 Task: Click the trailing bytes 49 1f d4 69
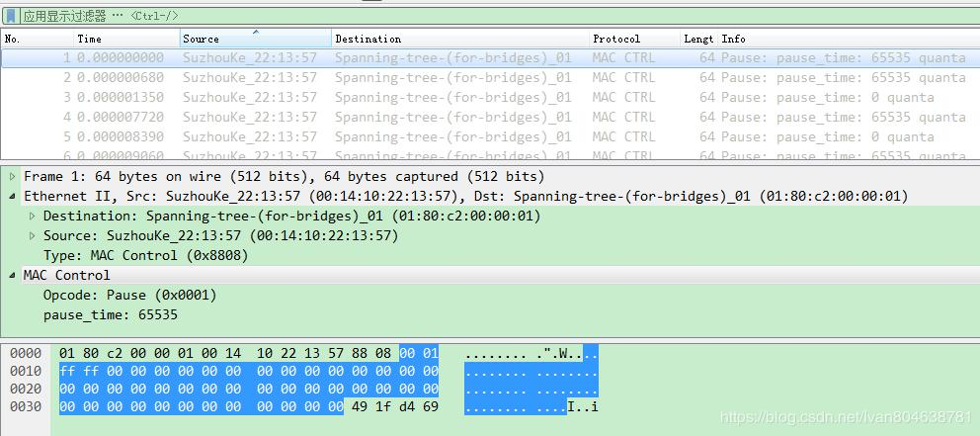tap(395, 406)
